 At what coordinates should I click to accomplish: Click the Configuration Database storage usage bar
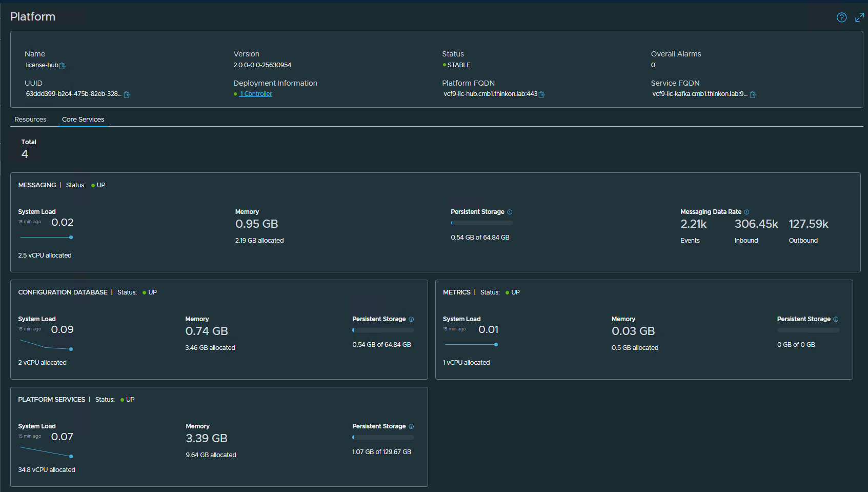click(x=383, y=330)
